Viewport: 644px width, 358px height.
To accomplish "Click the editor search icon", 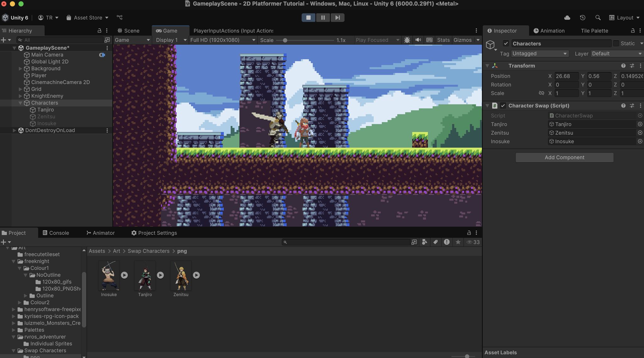I will click(598, 18).
